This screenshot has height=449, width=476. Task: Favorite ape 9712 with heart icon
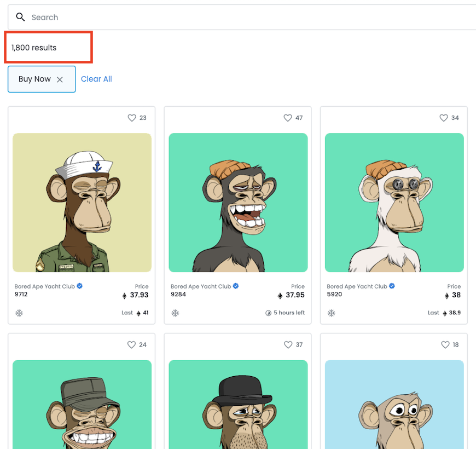(x=131, y=118)
